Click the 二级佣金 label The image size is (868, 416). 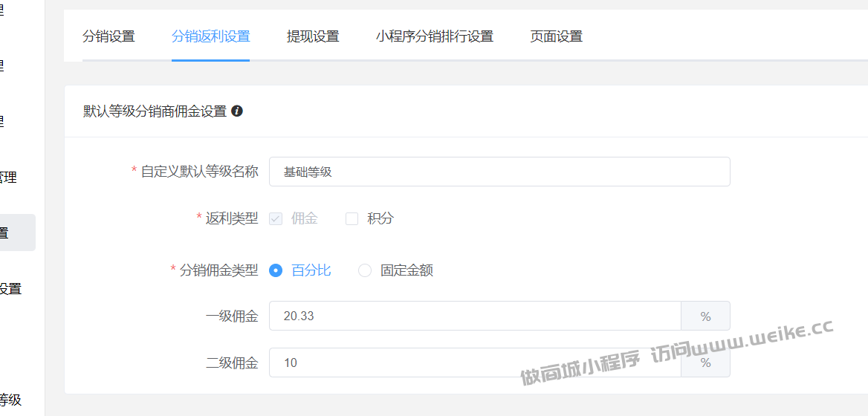(232, 363)
